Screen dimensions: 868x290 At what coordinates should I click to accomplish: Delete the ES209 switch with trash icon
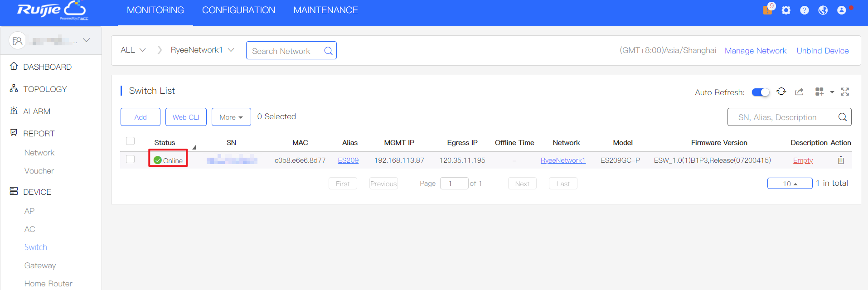[x=841, y=160]
